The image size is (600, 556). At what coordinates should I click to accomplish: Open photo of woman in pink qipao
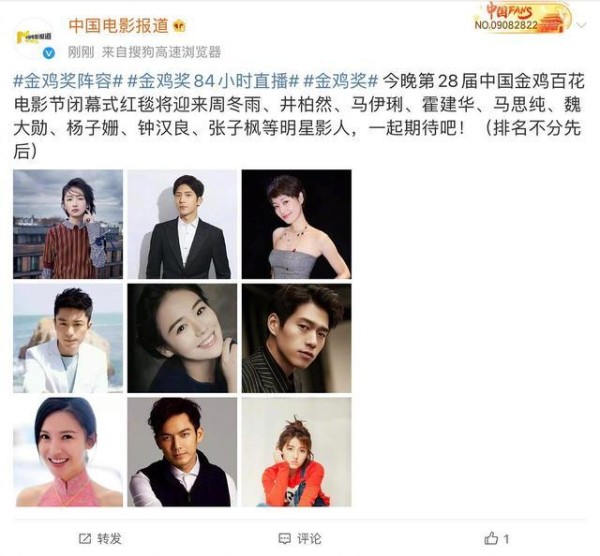[68, 452]
